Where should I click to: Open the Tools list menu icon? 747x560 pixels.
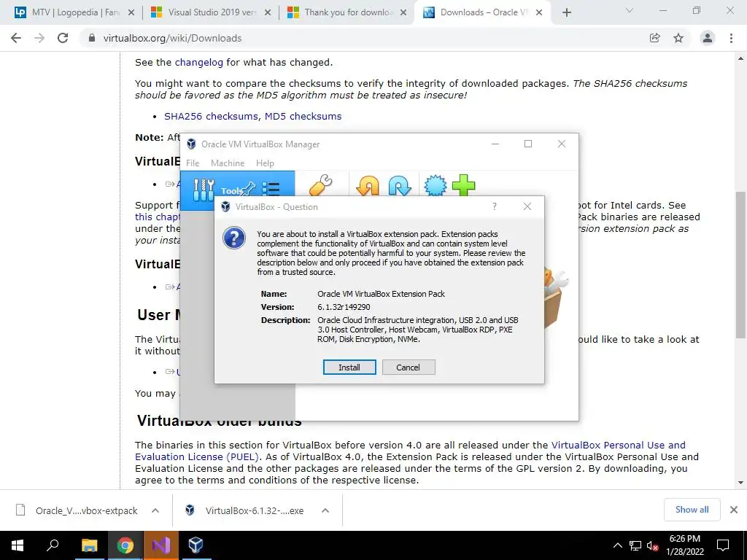(271, 190)
